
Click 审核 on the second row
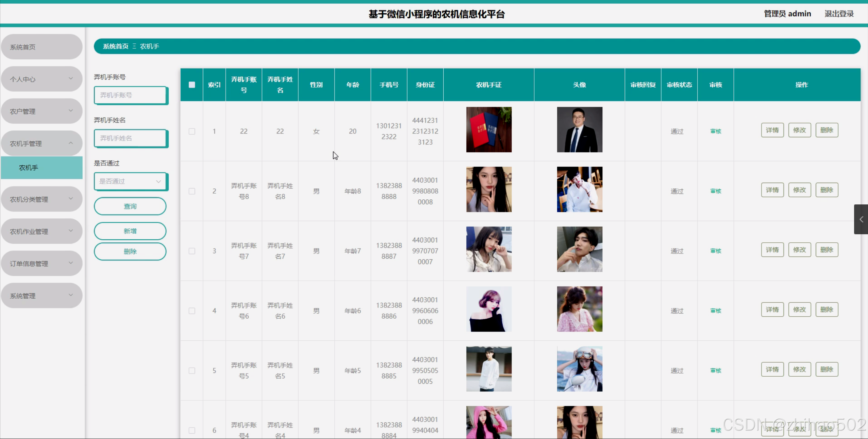pos(715,191)
